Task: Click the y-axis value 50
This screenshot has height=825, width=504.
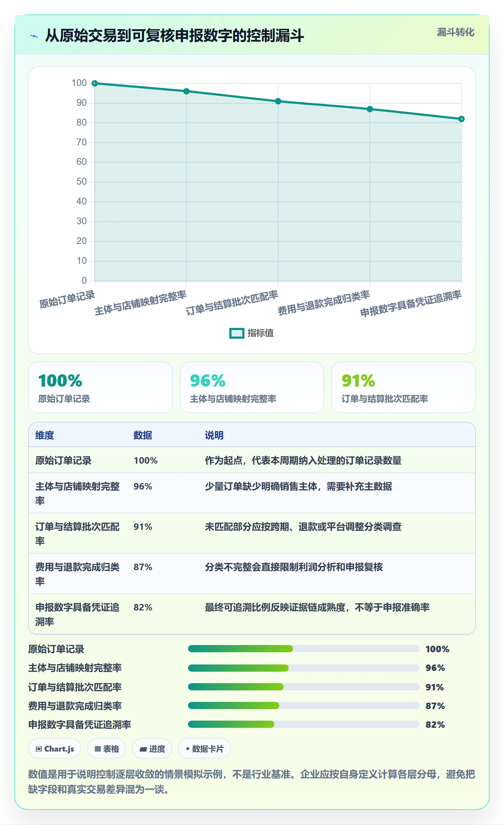Action: (x=82, y=182)
